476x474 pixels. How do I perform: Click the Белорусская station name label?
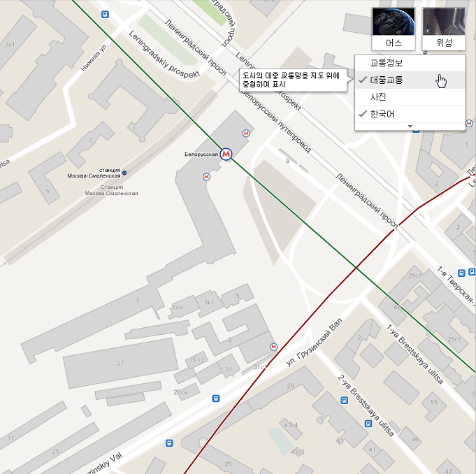[201, 155]
